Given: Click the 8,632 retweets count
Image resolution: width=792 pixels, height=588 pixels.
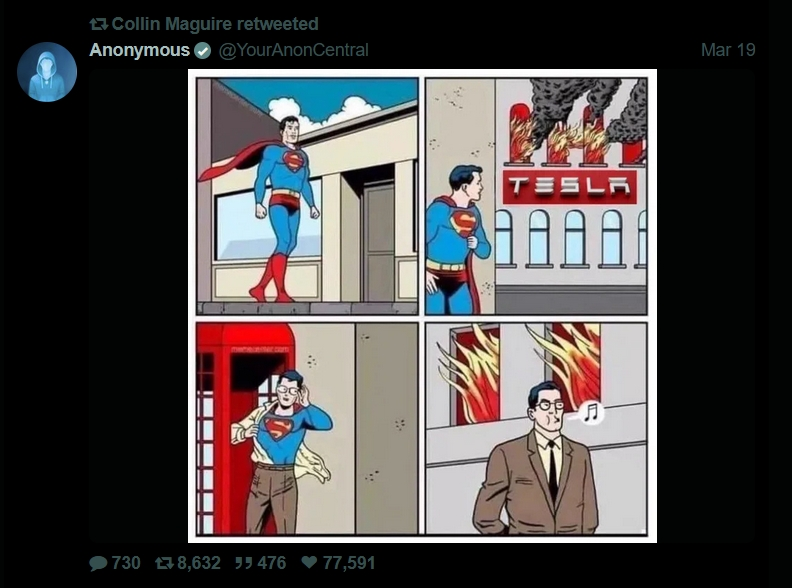Looking at the screenshot, I should (199, 563).
